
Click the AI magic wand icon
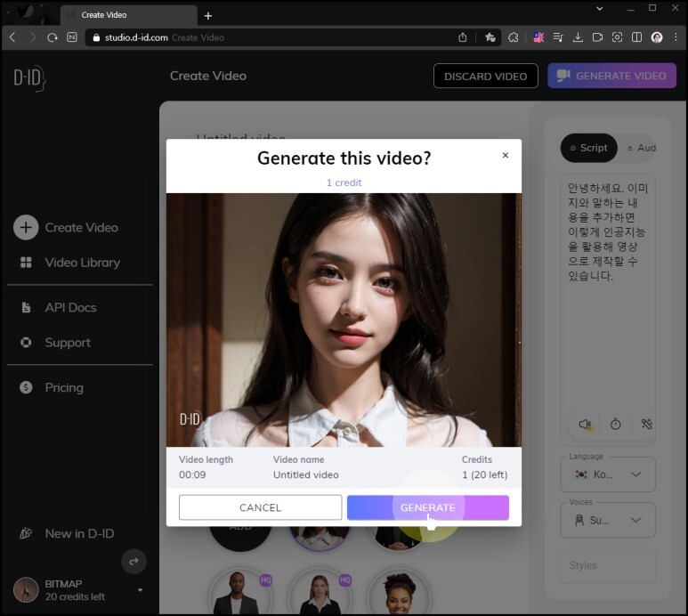(x=647, y=425)
